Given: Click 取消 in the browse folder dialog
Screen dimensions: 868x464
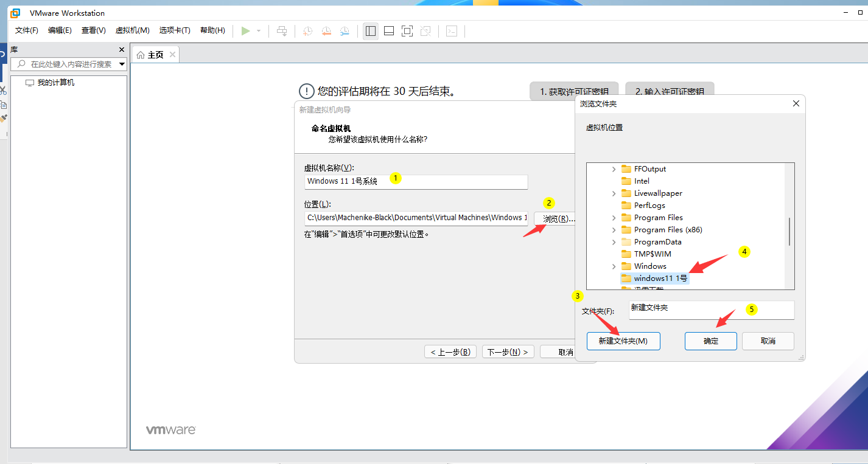Looking at the screenshot, I should coord(768,341).
